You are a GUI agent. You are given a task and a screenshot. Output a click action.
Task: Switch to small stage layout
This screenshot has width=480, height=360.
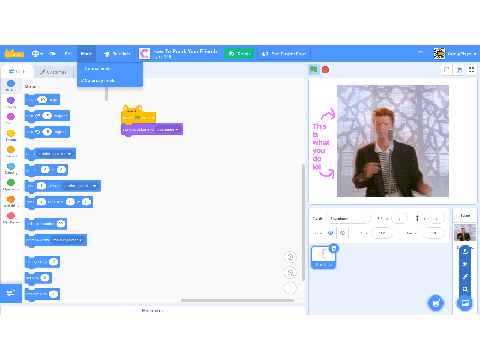tap(446, 70)
